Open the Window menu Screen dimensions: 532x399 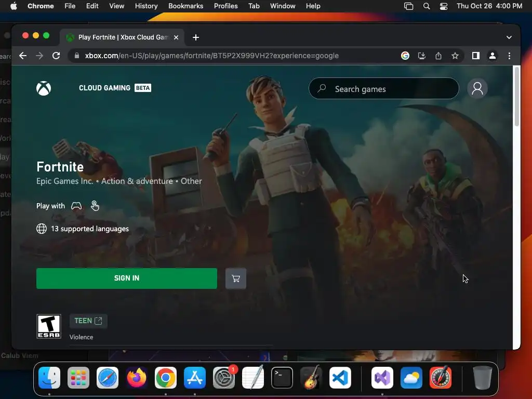(283, 6)
